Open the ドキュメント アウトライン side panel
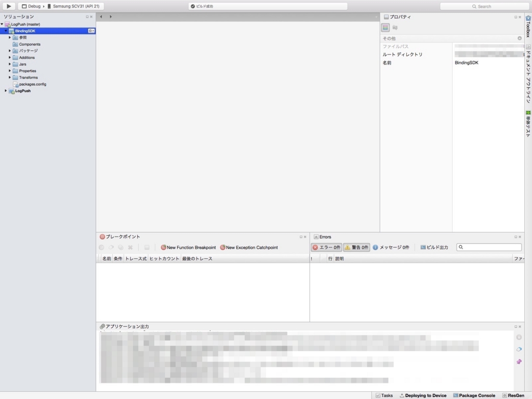 tap(528, 74)
